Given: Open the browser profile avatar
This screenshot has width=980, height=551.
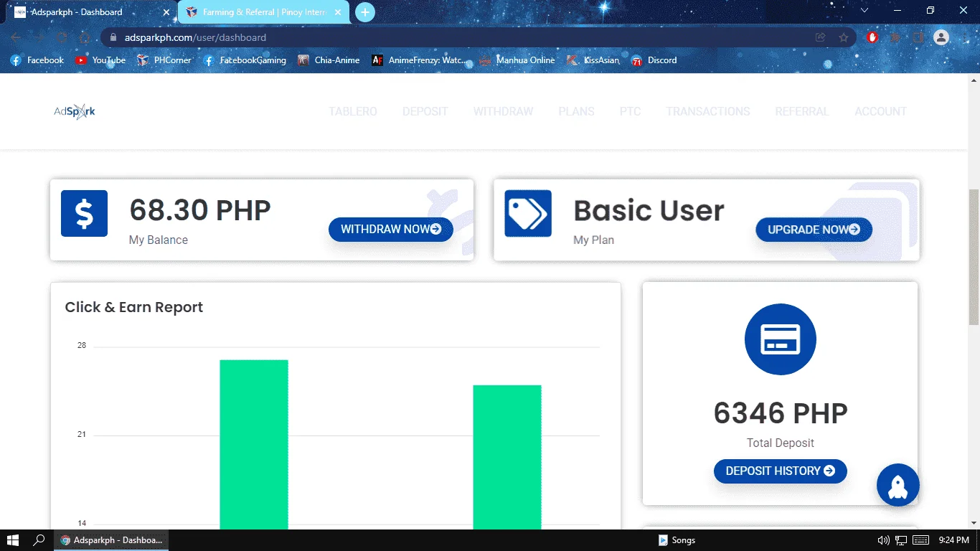Looking at the screenshot, I should 941,37.
